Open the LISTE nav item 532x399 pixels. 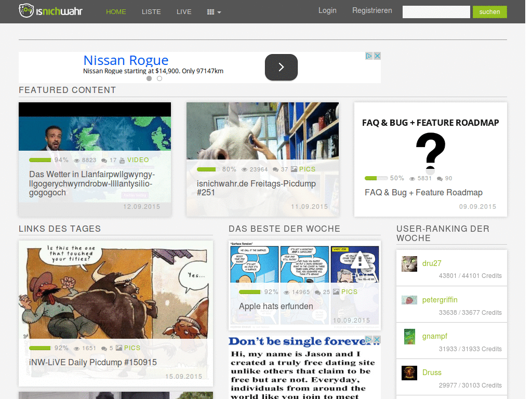pyautogui.click(x=151, y=12)
